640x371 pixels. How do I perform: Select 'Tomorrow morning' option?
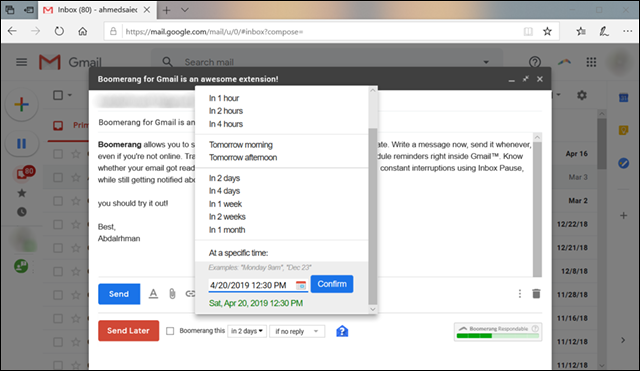click(241, 144)
